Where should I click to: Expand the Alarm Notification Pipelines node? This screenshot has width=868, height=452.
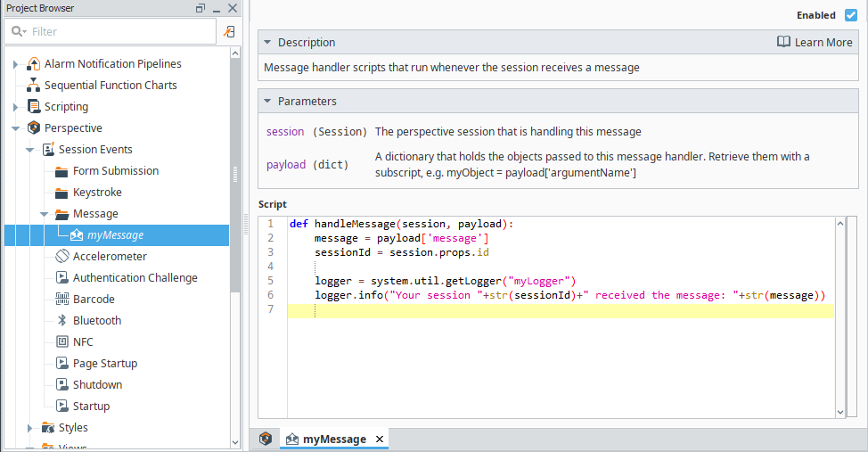pos(15,64)
